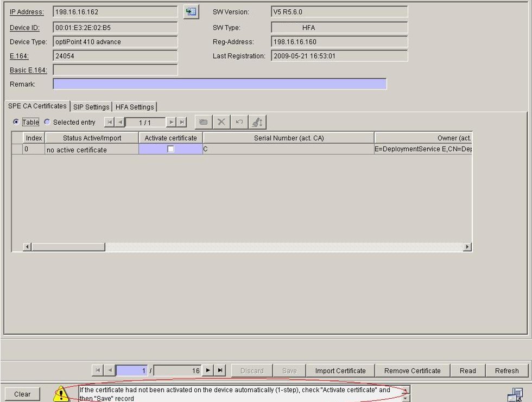This screenshot has width=532, height=402.
Task: Jump to first record in bottom navigator
Action: tap(98, 370)
